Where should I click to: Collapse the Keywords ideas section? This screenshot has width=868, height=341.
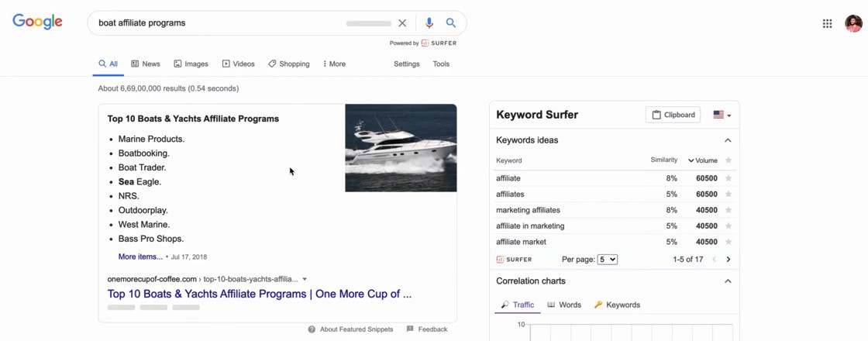(728, 140)
